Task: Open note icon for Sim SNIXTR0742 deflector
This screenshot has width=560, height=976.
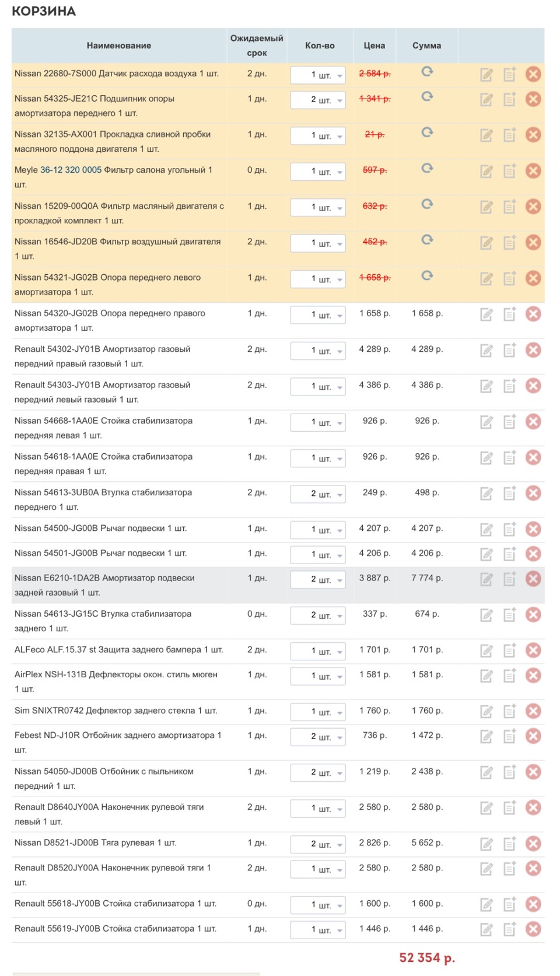Action: click(510, 711)
